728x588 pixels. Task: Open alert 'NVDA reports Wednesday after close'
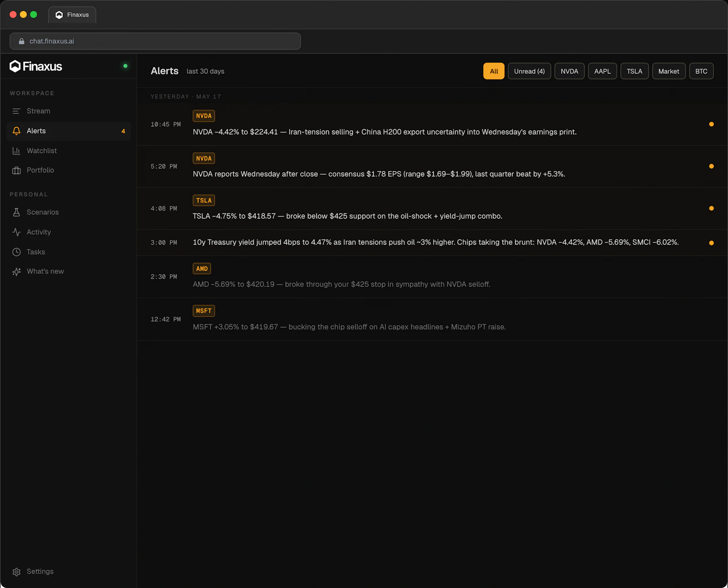pos(432,166)
